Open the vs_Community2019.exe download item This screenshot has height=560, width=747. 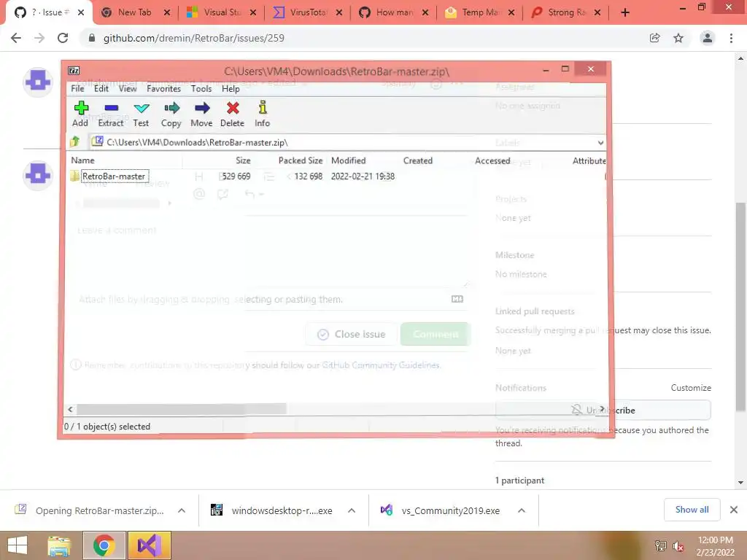[x=440, y=510]
